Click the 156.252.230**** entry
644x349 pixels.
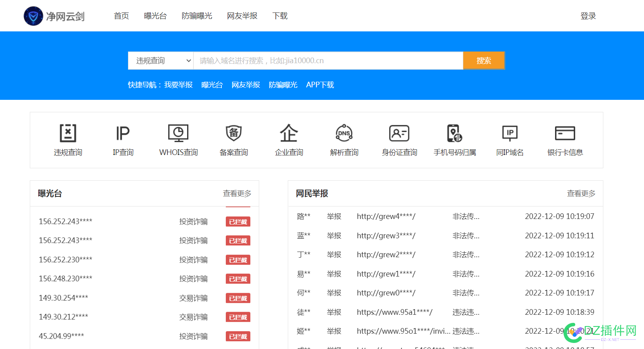click(x=66, y=260)
